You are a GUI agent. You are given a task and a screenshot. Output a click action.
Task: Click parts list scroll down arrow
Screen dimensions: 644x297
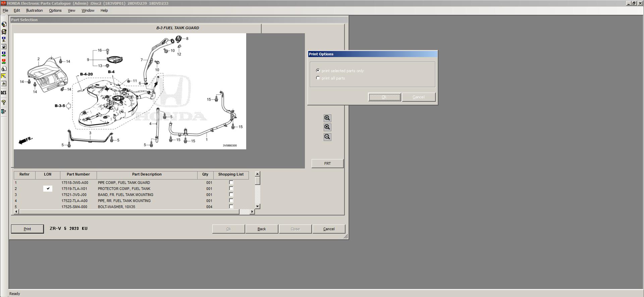pyautogui.click(x=257, y=206)
